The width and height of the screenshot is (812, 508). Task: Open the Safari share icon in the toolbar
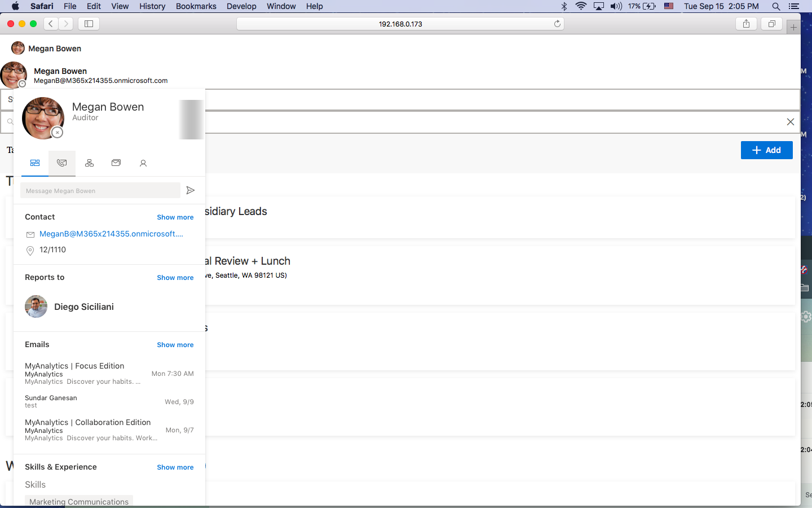point(746,24)
